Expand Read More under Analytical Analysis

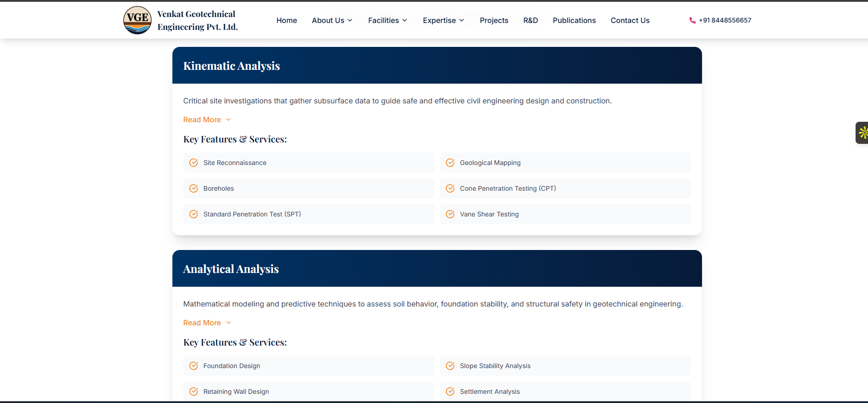click(207, 323)
